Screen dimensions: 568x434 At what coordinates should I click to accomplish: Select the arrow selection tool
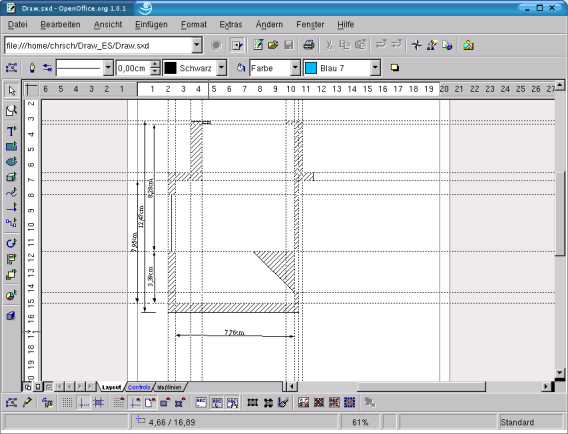tap(12, 90)
